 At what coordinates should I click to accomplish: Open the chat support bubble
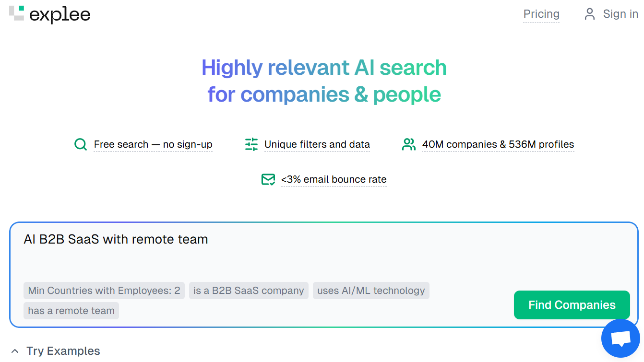(x=620, y=339)
